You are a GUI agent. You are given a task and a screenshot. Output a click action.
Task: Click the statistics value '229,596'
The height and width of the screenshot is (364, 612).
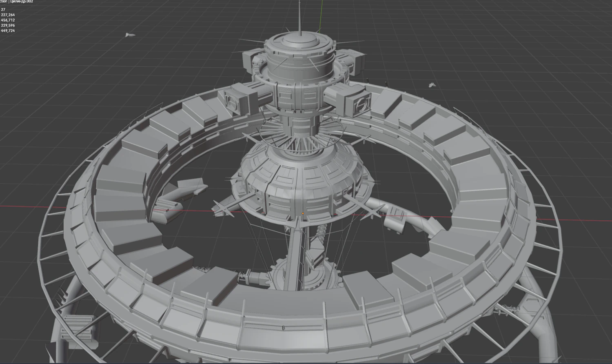pyautogui.click(x=8, y=25)
